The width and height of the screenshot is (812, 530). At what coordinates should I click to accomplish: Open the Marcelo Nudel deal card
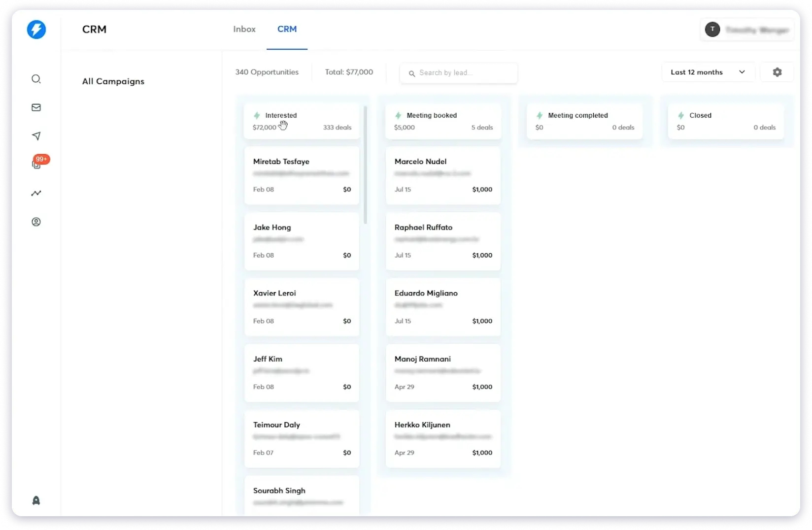point(442,175)
